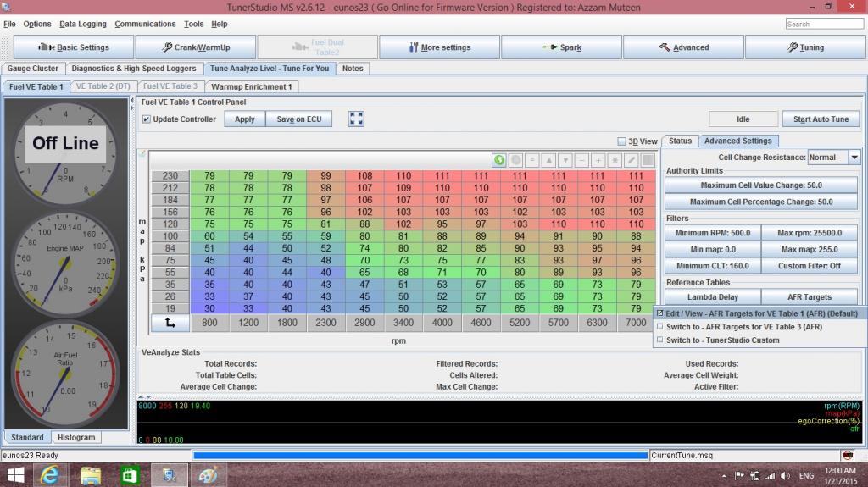Open Internet Explorer from the taskbar
The image size is (868, 487).
click(50, 475)
